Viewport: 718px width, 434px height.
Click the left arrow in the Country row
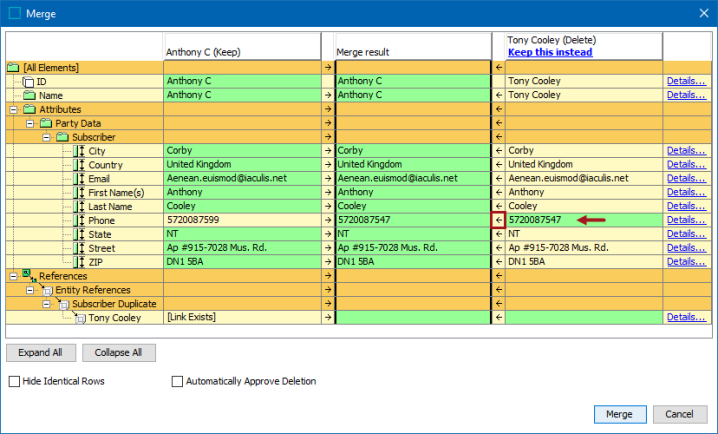499,164
